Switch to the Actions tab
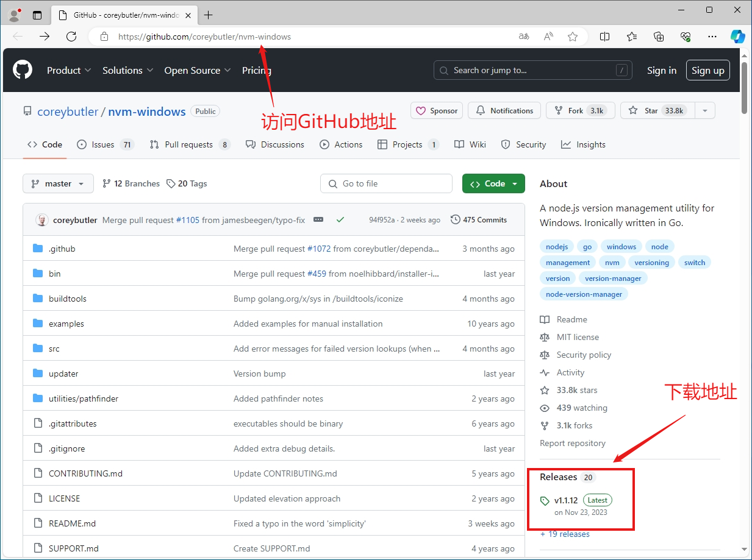 point(342,144)
